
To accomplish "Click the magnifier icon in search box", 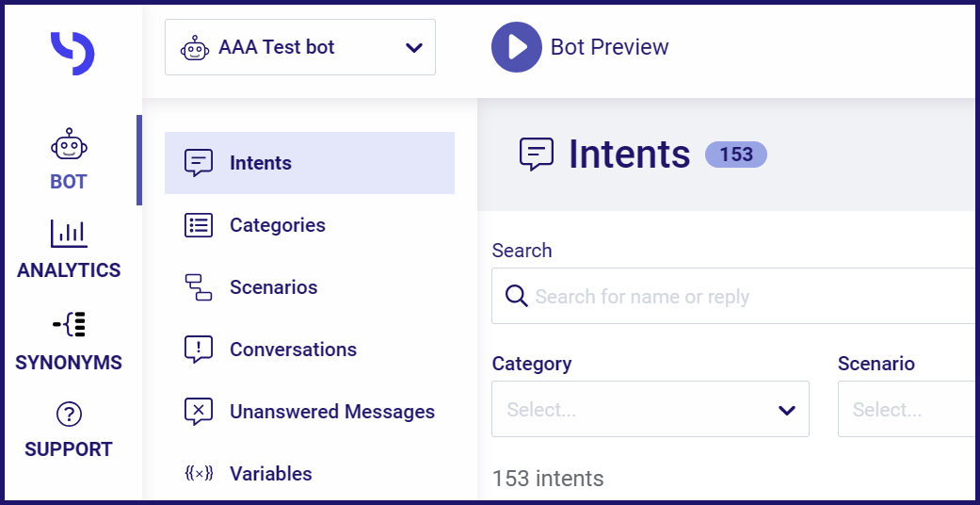I will point(517,296).
